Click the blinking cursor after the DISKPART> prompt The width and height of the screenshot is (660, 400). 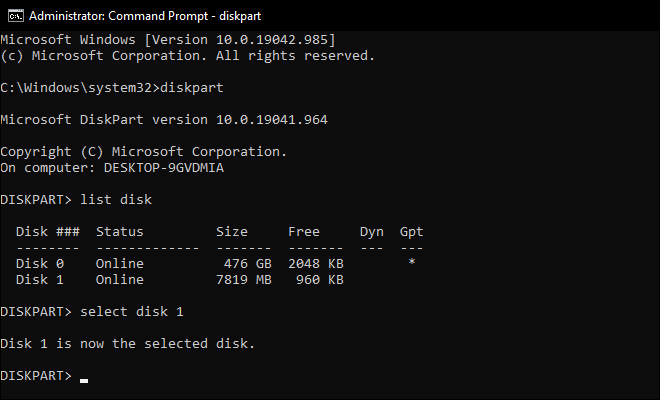[84, 381]
